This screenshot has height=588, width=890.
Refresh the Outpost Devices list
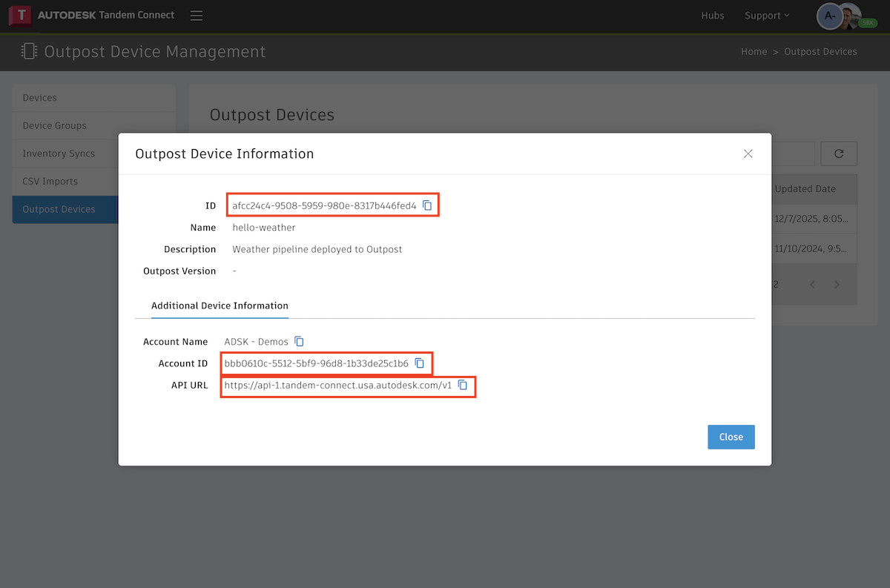pyautogui.click(x=839, y=153)
